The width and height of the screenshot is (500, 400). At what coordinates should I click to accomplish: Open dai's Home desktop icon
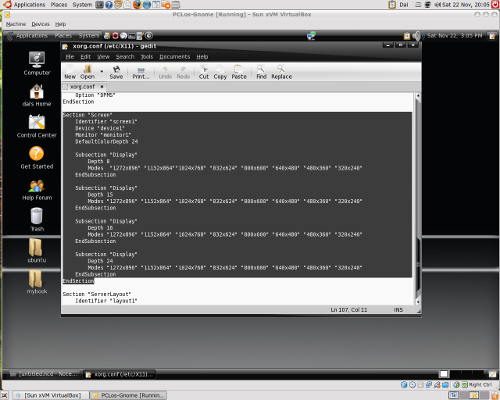37,95
